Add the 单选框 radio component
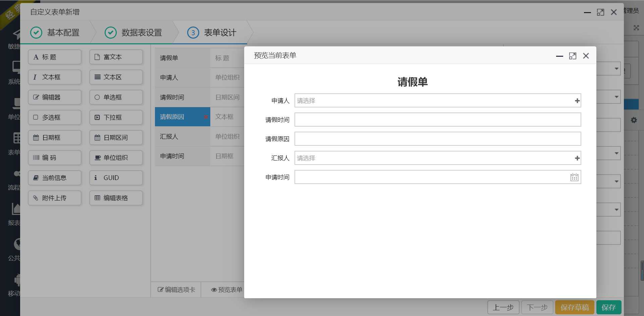 (x=116, y=97)
